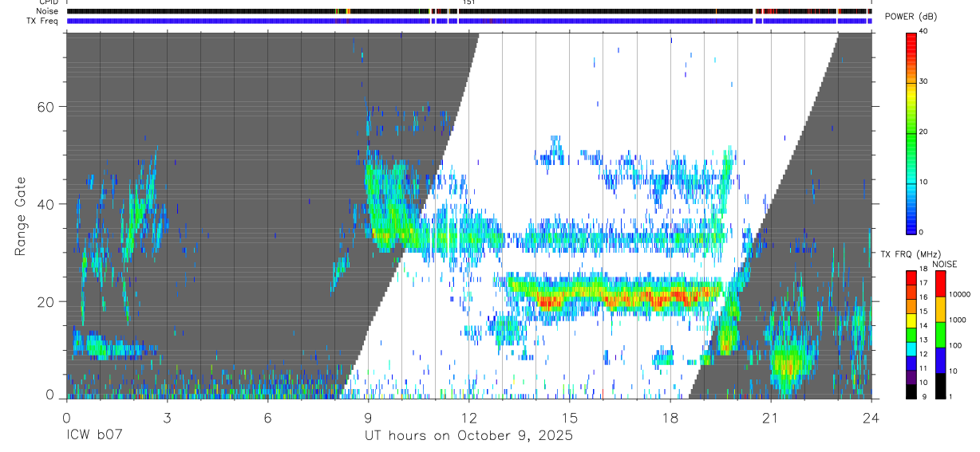980x452 pixels.
Task: Click the 'ICW b07' radar beam label
Action: (93, 436)
